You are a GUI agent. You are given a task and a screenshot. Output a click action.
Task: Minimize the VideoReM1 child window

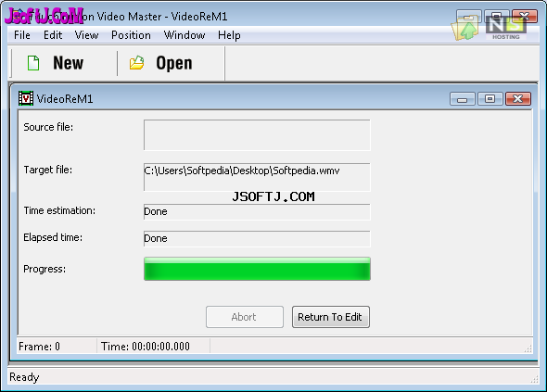[463, 99]
